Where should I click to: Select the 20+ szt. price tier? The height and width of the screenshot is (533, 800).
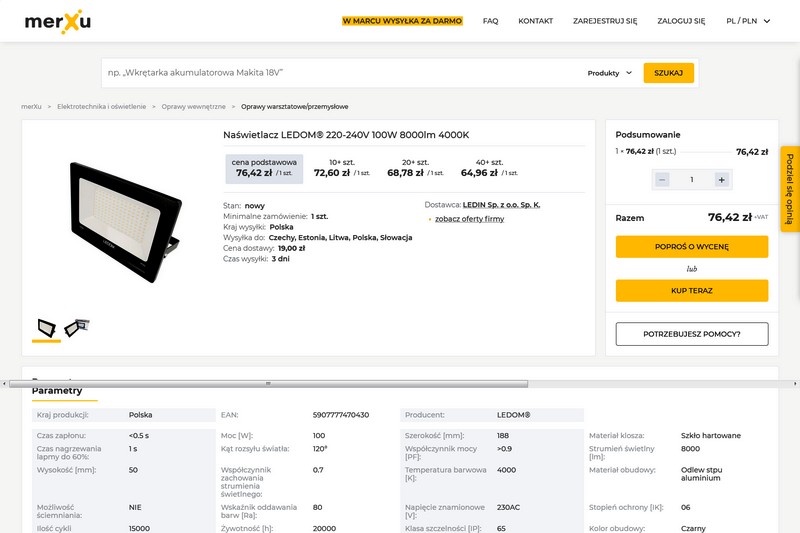[415, 169]
